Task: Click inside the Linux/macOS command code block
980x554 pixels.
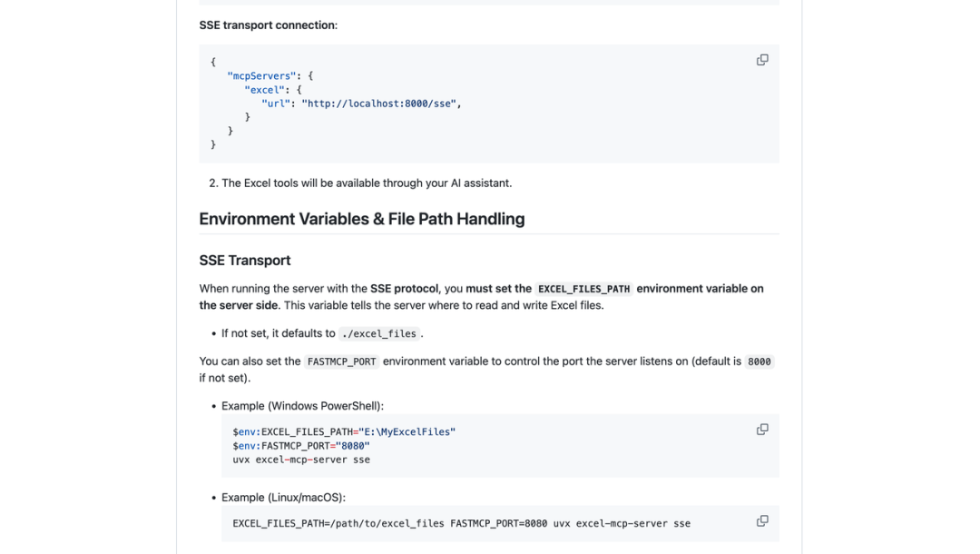Action: click(x=461, y=523)
